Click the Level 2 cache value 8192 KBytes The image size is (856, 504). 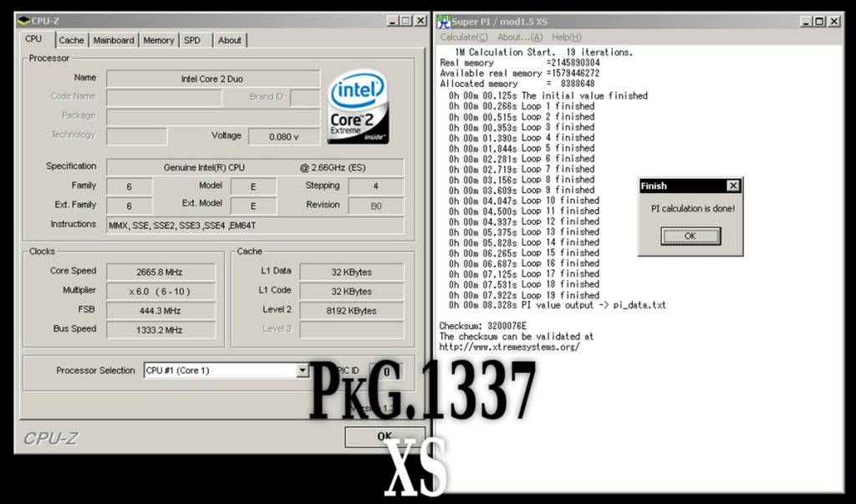[x=352, y=311]
